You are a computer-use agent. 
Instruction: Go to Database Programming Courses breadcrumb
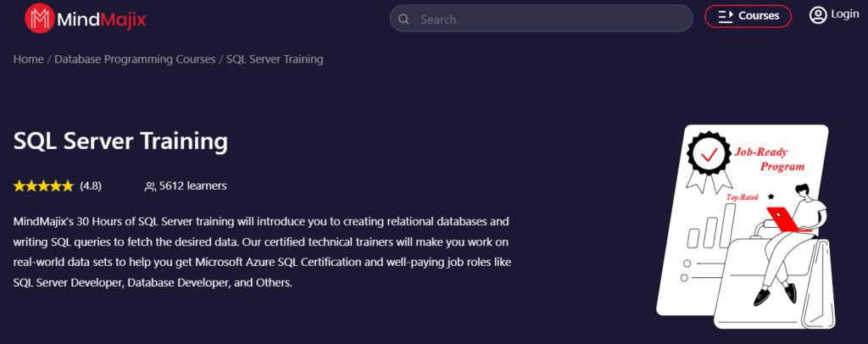click(x=135, y=59)
